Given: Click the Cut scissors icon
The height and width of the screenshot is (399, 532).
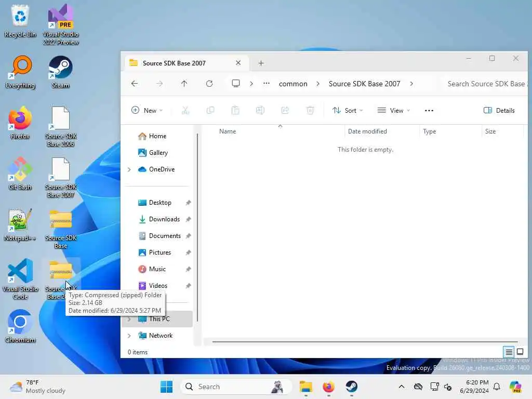Looking at the screenshot, I should coord(185,110).
